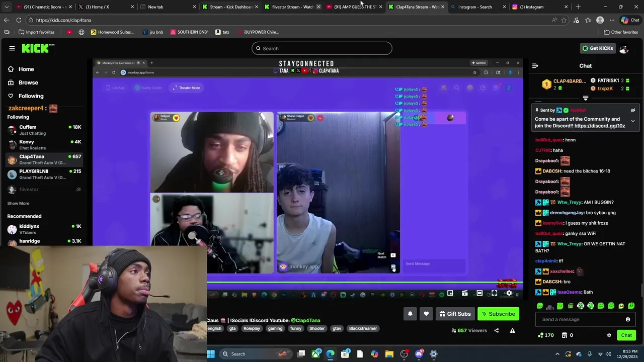This screenshot has height=362, width=644.
Task: Toggle fullscreen in the video player
Action: (494, 293)
